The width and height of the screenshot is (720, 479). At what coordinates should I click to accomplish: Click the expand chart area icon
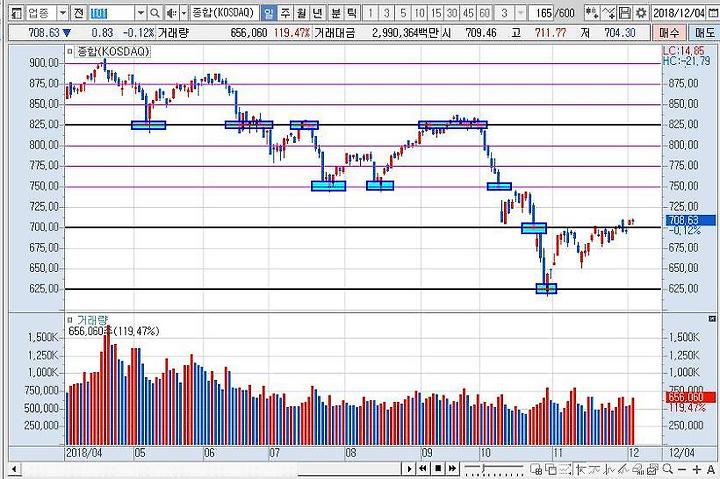565,469
